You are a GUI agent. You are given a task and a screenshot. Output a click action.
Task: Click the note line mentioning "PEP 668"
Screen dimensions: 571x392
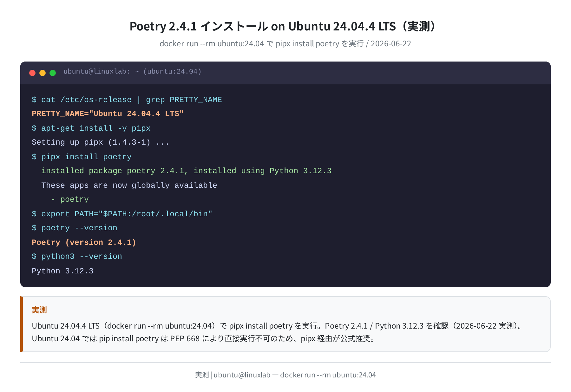point(204,338)
